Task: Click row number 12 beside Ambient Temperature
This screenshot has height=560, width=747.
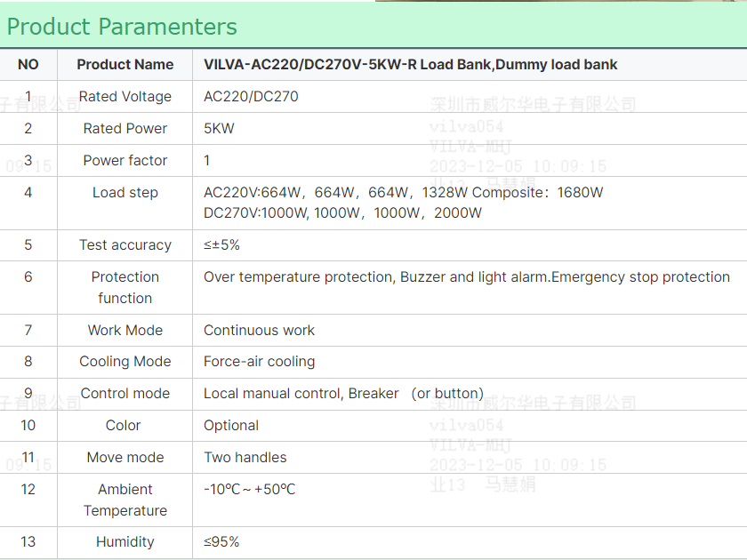Action: click(x=28, y=489)
